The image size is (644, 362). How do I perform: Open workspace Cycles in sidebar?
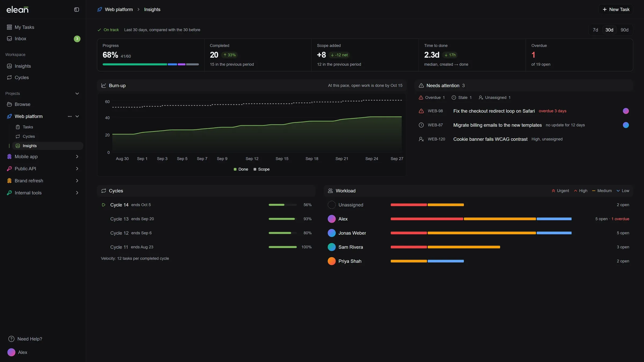[43, 77]
